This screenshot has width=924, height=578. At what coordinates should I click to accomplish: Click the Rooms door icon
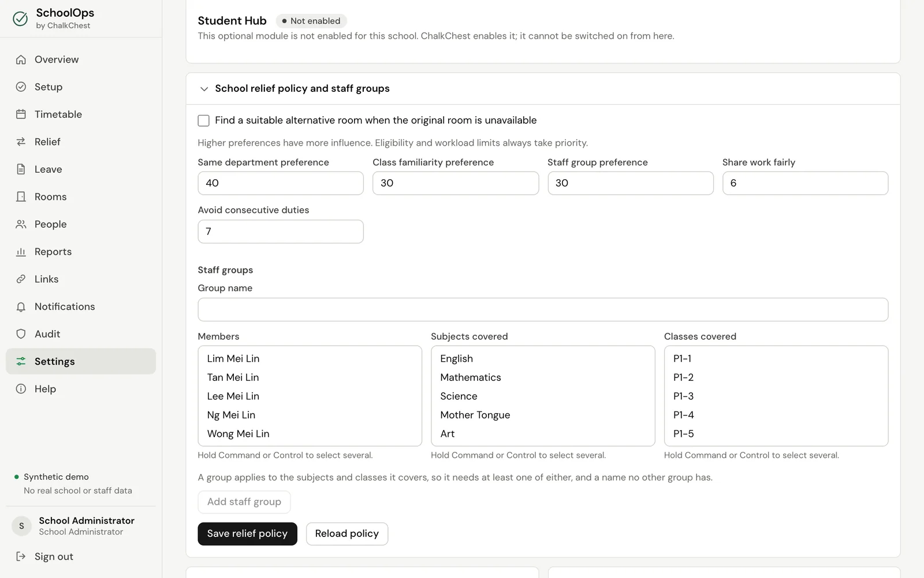pos(21,197)
